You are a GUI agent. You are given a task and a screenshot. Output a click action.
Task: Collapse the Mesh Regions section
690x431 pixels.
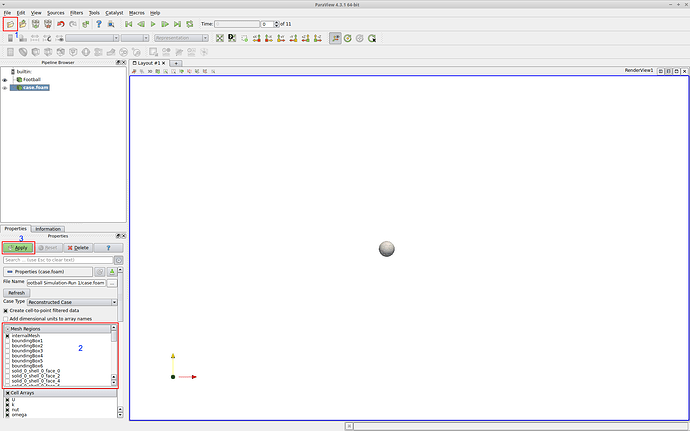[7, 329]
